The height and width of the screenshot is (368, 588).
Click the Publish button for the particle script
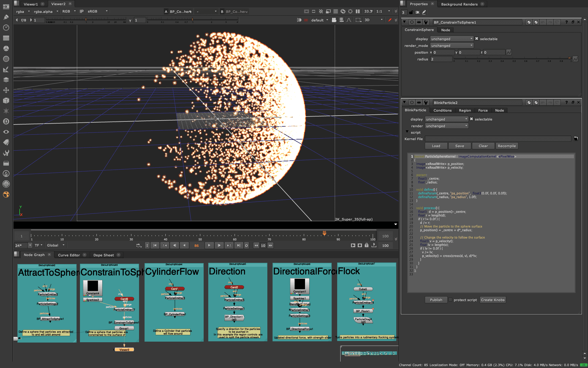436,300
